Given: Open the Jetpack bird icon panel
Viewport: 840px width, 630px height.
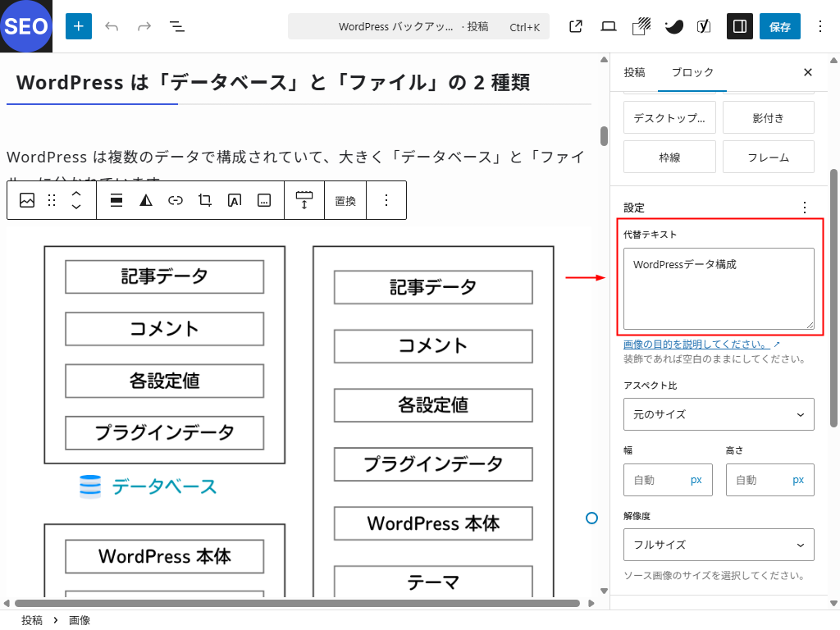Looking at the screenshot, I should click(x=673, y=26).
